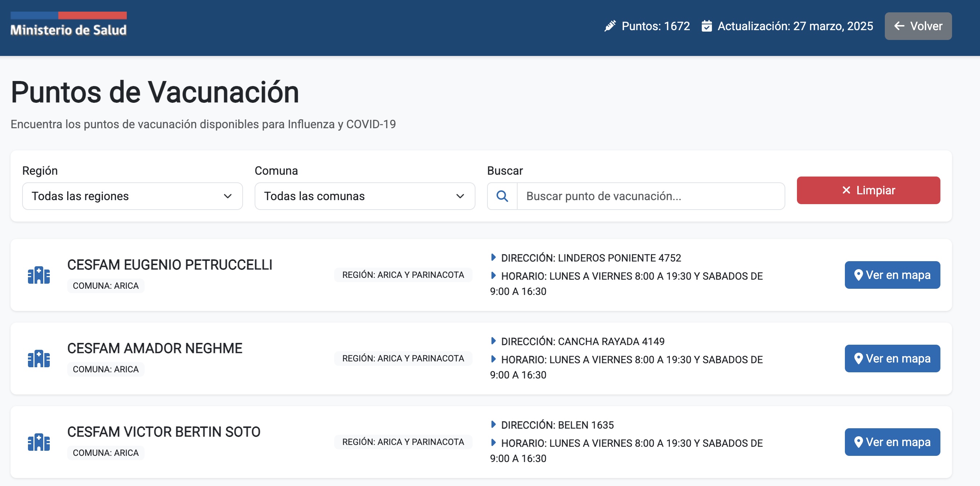The height and width of the screenshot is (486, 980).
Task: Click the Actualización: 27 marzo, 2025 text
Action: point(795,26)
